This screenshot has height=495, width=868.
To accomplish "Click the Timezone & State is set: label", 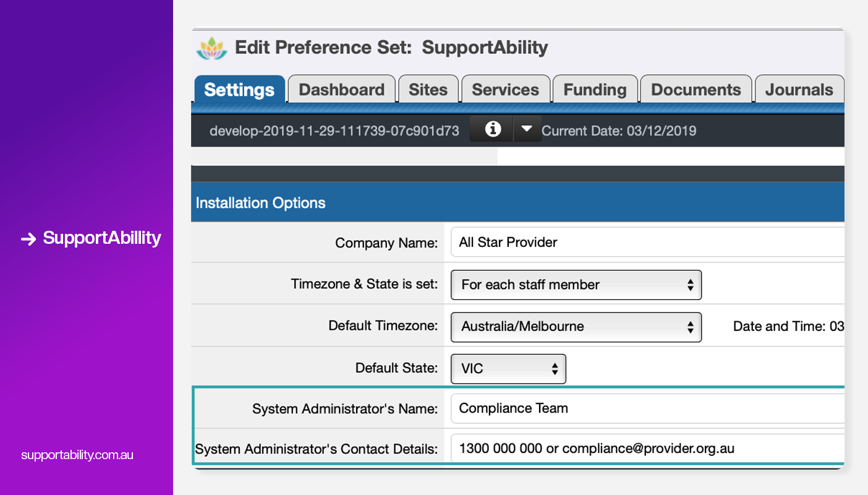I will 365,285.
